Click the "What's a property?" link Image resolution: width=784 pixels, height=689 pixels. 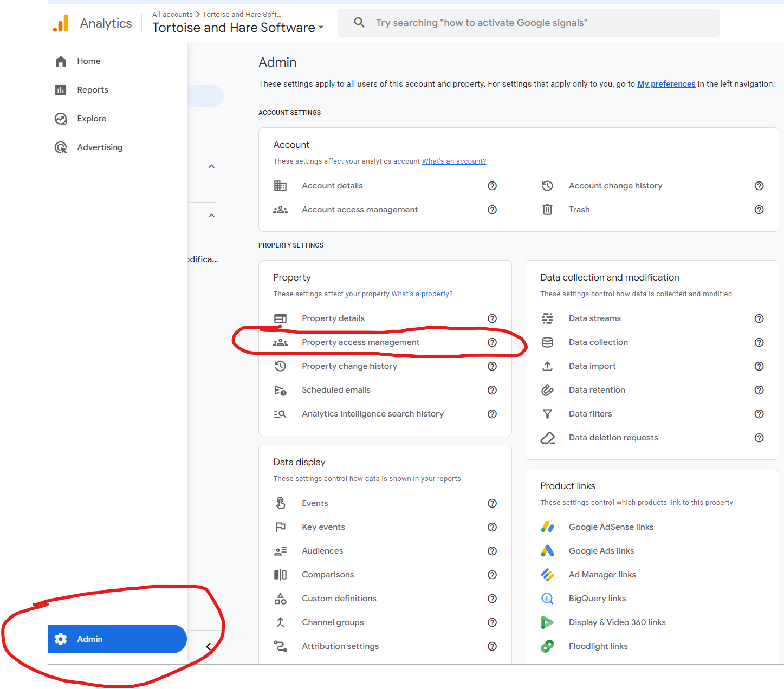point(422,294)
